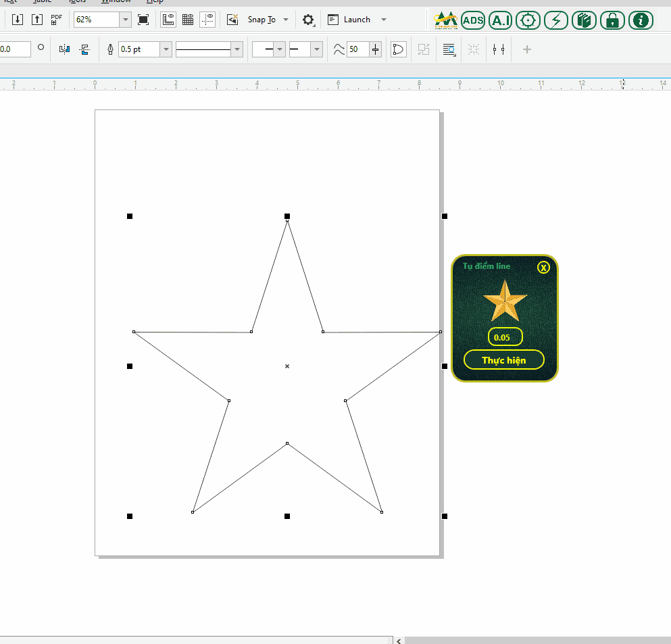
Task: Toggle the show guidelines button
Action: pyautogui.click(x=208, y=20)
